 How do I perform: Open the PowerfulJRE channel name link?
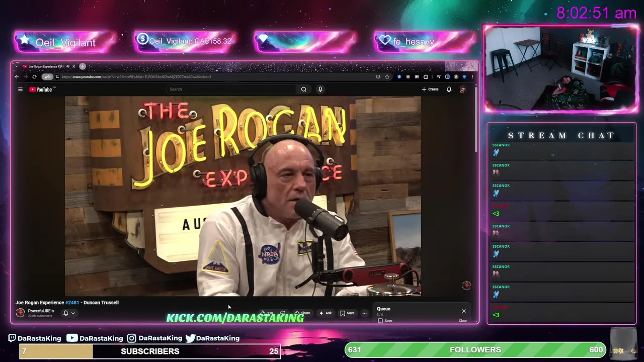(x=39, y=311)
